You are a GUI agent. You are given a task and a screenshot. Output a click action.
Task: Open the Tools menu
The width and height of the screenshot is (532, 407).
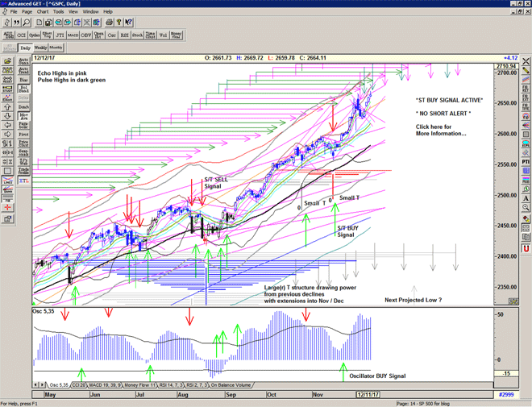pos(59,12)
